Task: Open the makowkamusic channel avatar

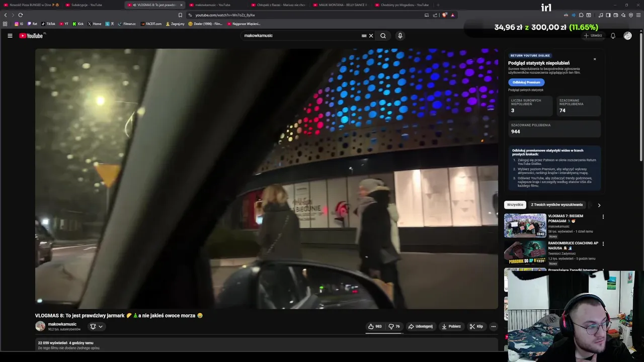Action: [40, 326]
